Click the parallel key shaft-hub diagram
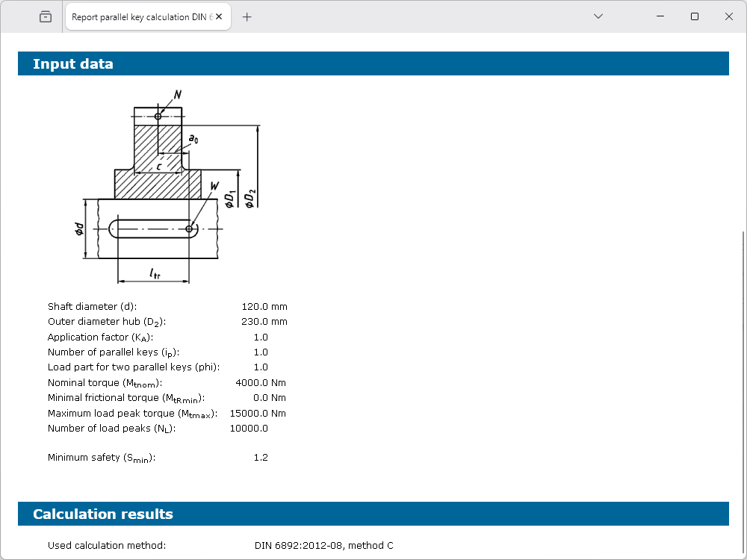The image size is (747, 560). click(x=168, y=187)
